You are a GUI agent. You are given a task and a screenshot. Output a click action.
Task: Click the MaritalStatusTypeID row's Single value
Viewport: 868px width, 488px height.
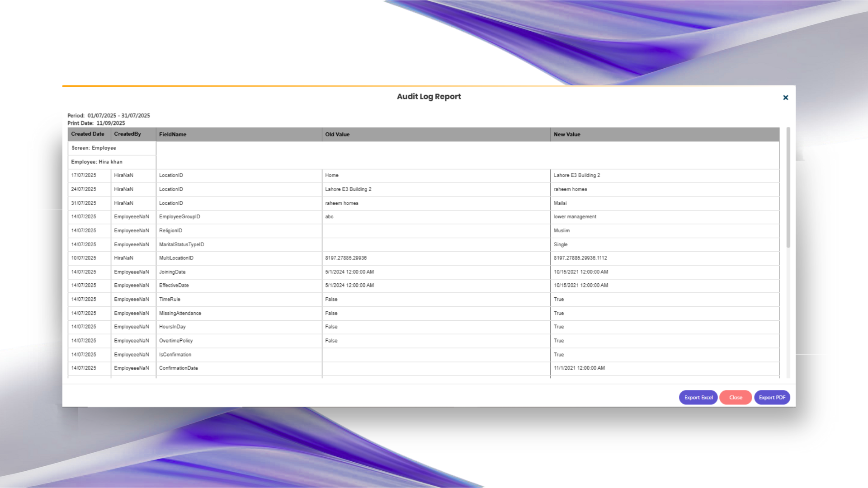[x=561, y=244]
